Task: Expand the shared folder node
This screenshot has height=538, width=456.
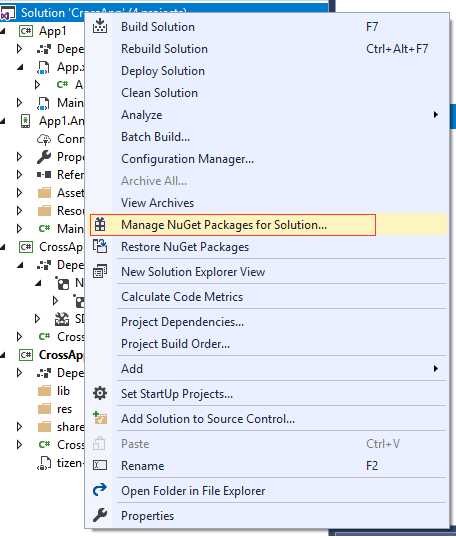Action: pyautogui.click(x=20, y=426)
